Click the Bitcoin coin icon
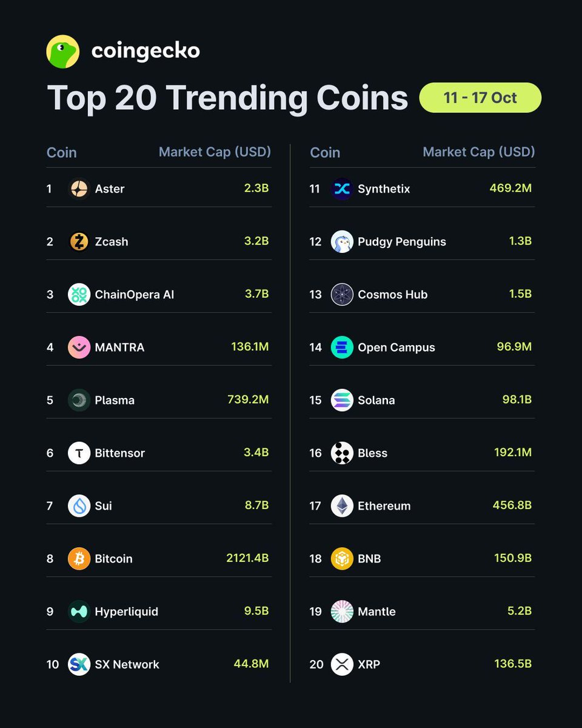 tap(79, 559)
